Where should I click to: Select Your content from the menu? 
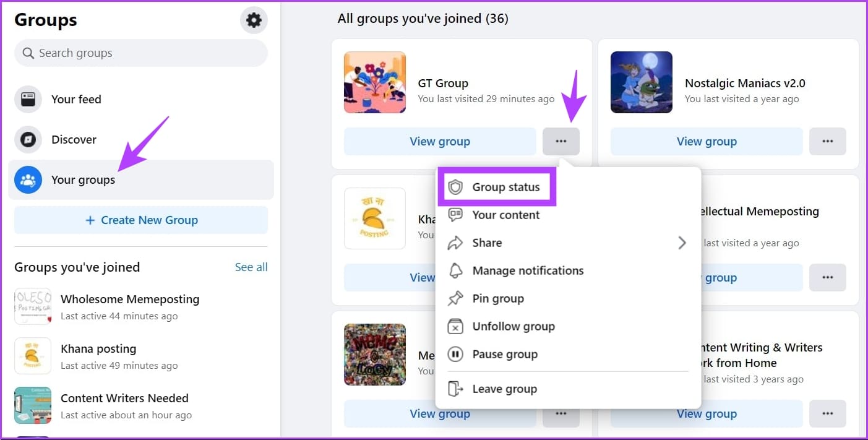505,215
